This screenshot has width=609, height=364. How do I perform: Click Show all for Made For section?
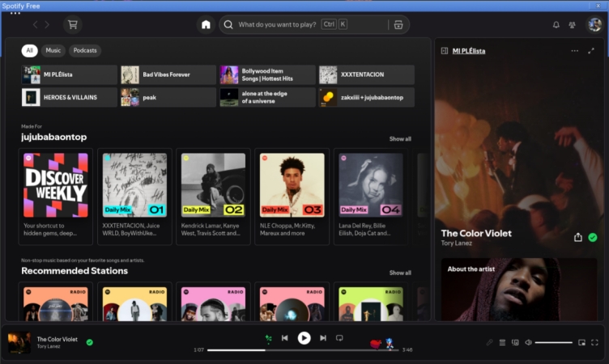400,139
